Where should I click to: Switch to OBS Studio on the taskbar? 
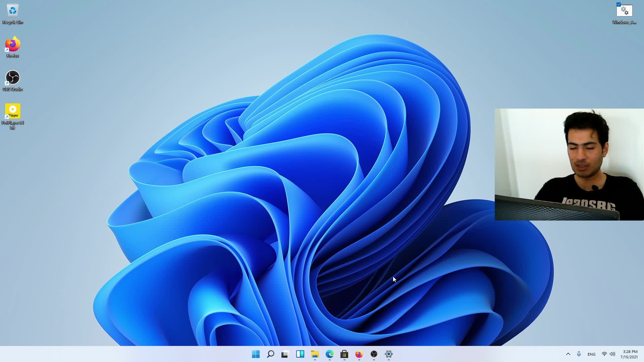(x=374, y=354)
